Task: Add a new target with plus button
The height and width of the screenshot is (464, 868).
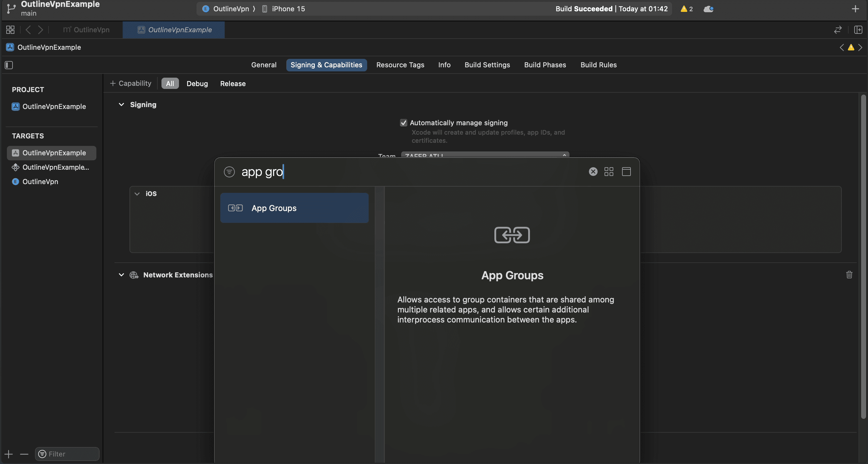Action: tap(9, 454)
